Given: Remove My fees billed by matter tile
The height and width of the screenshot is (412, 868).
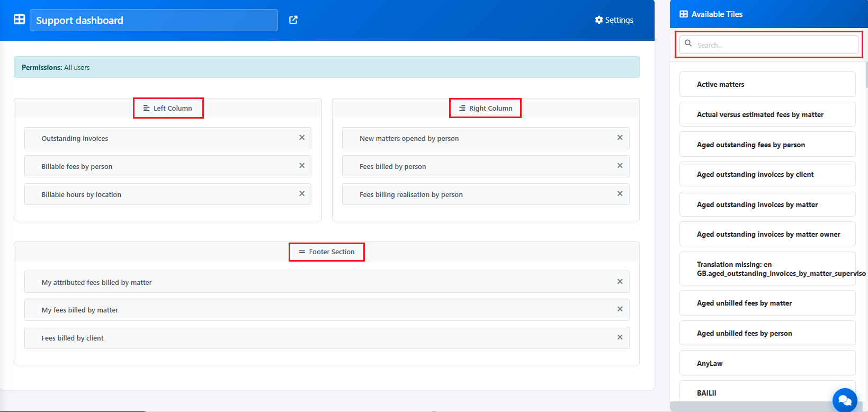Looking at the screenshot, I should pyautogui.click(x=620, y=309).
